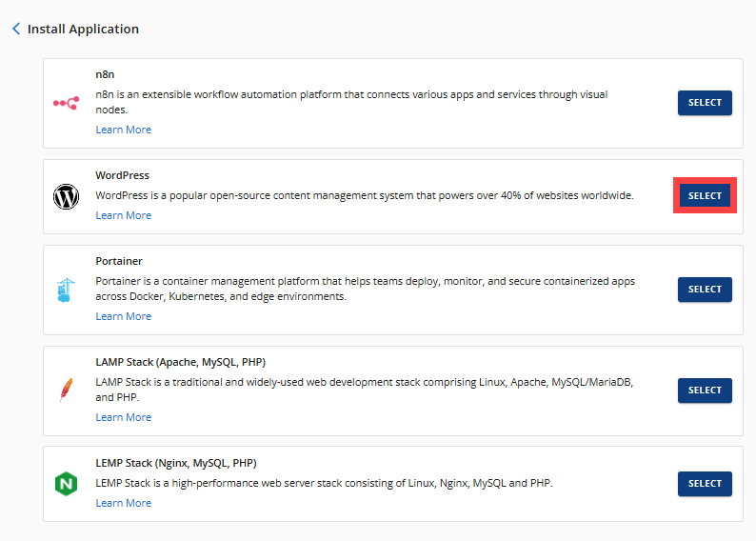
Task: Open Learn More link for Portainer
Action: tap(124, 316)
